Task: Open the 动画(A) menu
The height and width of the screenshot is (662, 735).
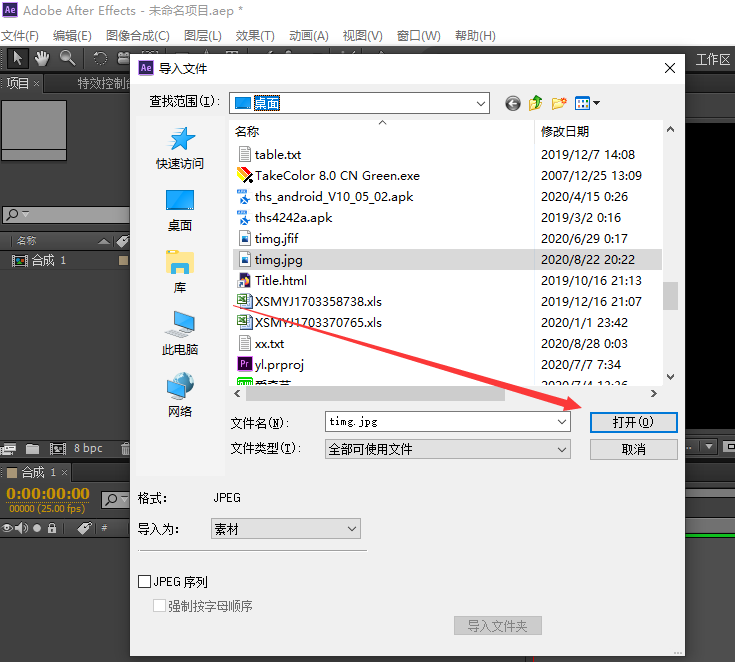Action: [x=309, y=36]
